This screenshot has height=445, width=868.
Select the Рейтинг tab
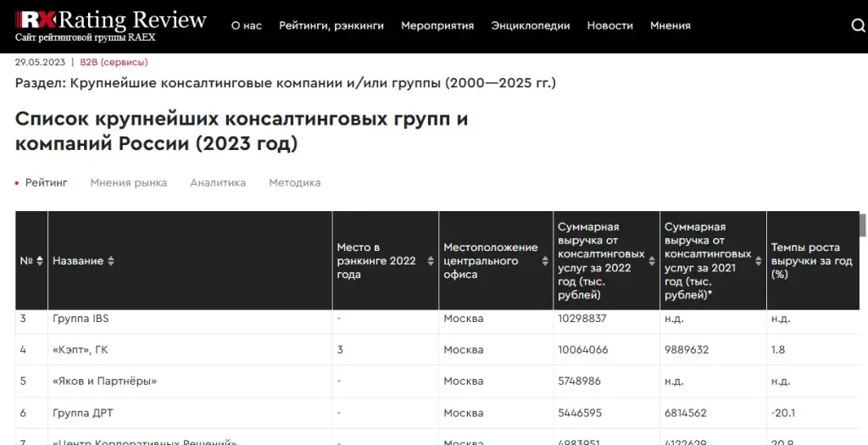(x=47, y=182)
